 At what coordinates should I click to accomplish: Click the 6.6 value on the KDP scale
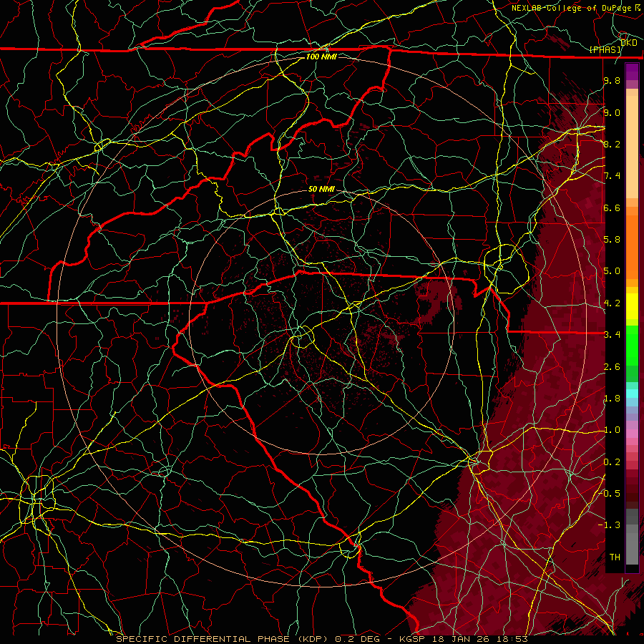[x=612, y=208]
